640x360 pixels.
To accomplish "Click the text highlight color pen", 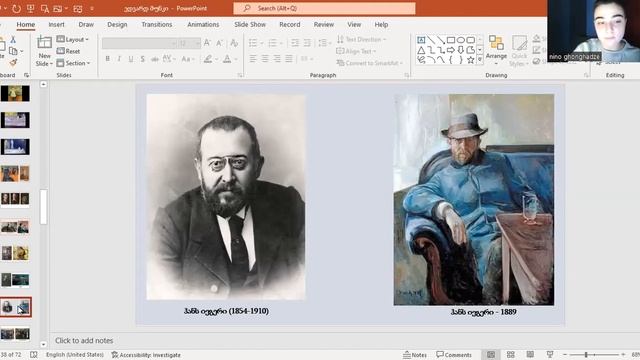I will (208, 59).
